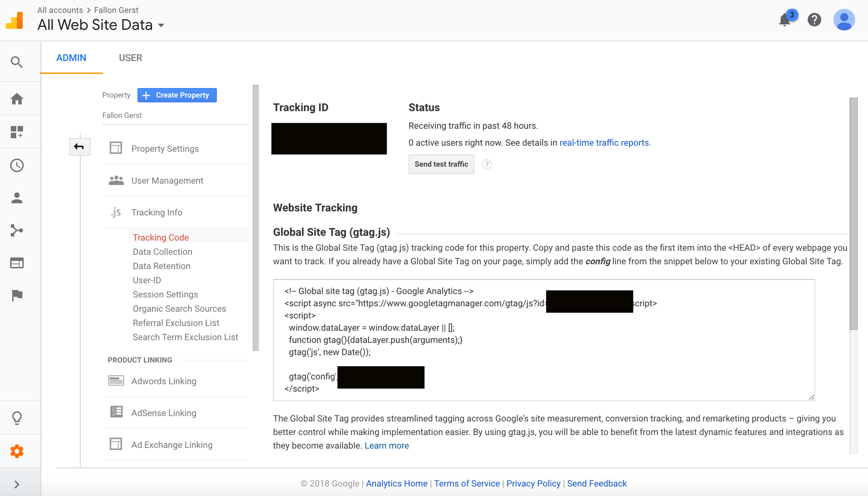The height and width of the screenshot is (496, 868).
Task: Open Audience person icon
Action: [x=17, y=198]
